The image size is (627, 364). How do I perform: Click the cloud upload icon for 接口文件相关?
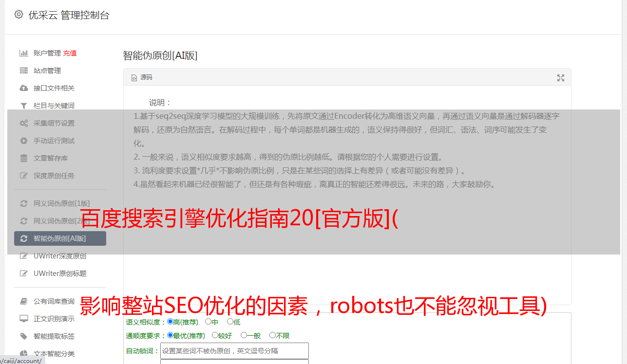[x=23, y=88]
